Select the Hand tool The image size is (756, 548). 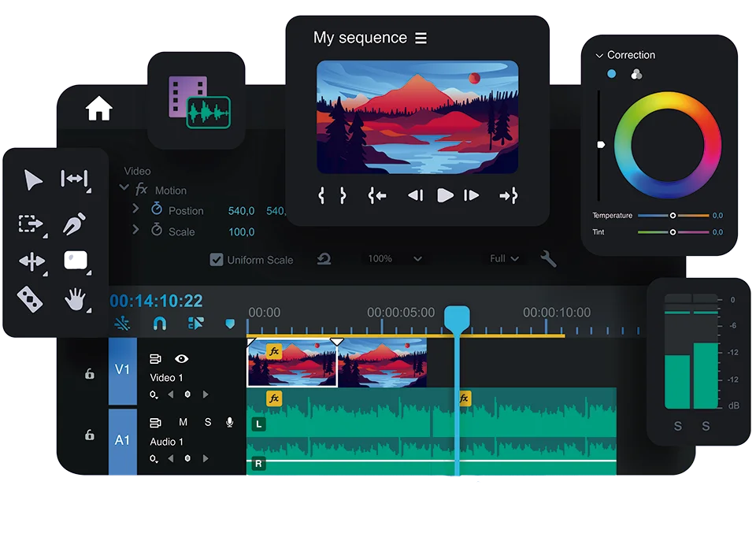point(74,298)
